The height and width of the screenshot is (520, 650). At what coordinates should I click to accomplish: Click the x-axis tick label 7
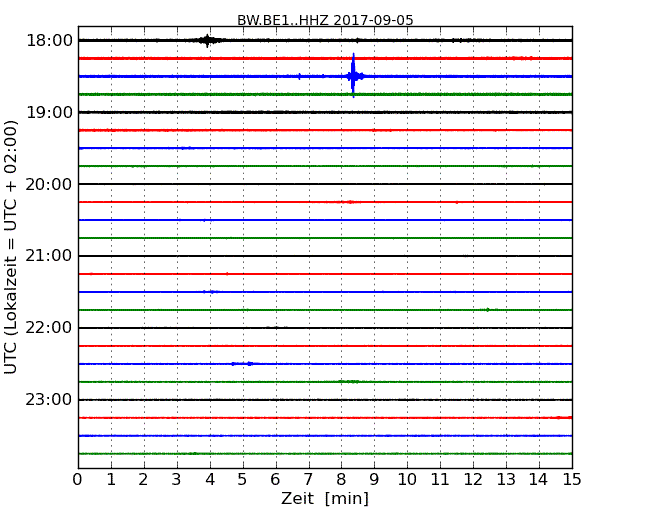(x=308, y=480)
